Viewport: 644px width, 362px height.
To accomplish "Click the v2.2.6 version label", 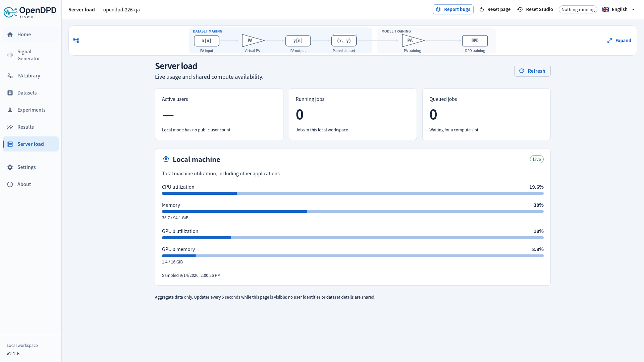I will [x=13, y=354].
